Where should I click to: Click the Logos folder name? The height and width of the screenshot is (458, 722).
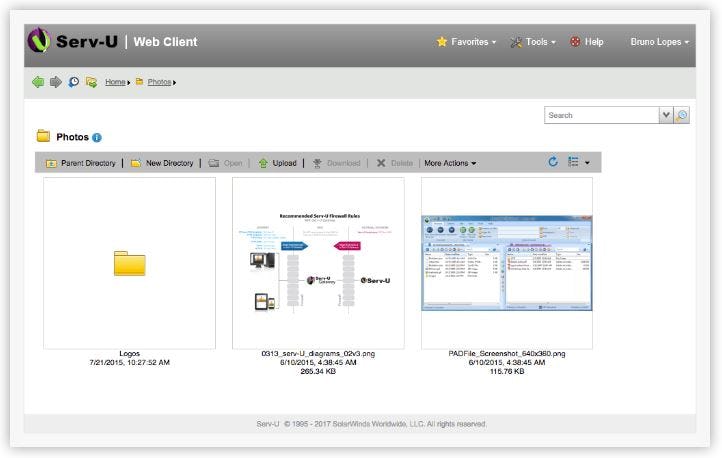click(x=129, y=354)
